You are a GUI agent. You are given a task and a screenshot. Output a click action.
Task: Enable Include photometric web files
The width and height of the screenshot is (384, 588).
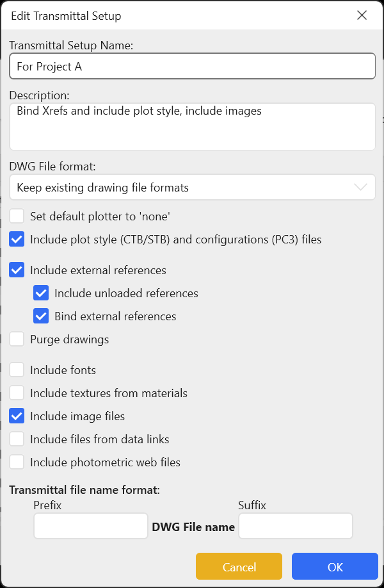[17, 462]
